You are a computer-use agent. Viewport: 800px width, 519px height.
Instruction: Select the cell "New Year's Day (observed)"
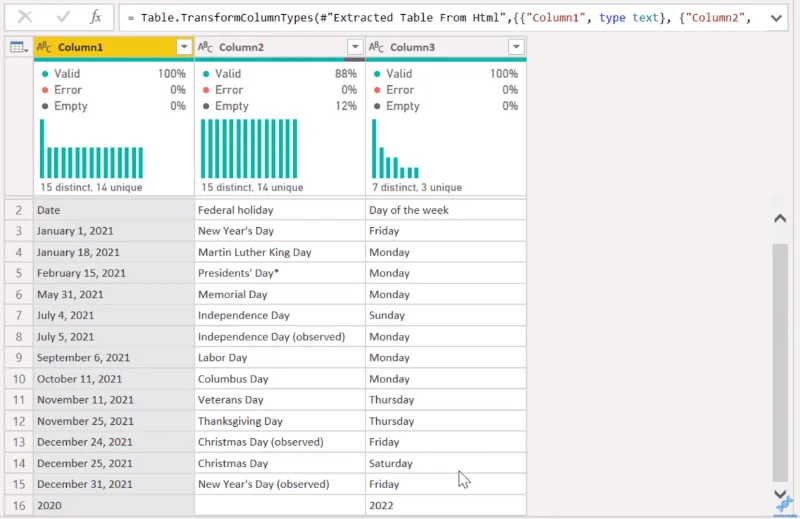pos(280,484)
